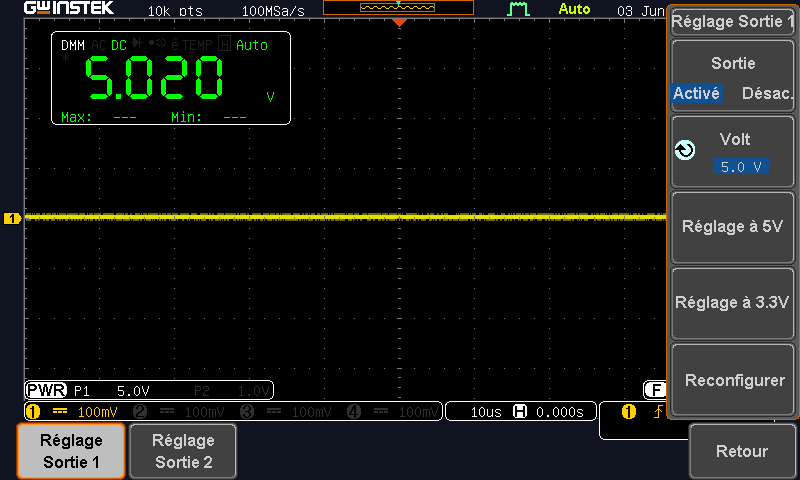Click the orange trigger position marker

click(399, 23)
